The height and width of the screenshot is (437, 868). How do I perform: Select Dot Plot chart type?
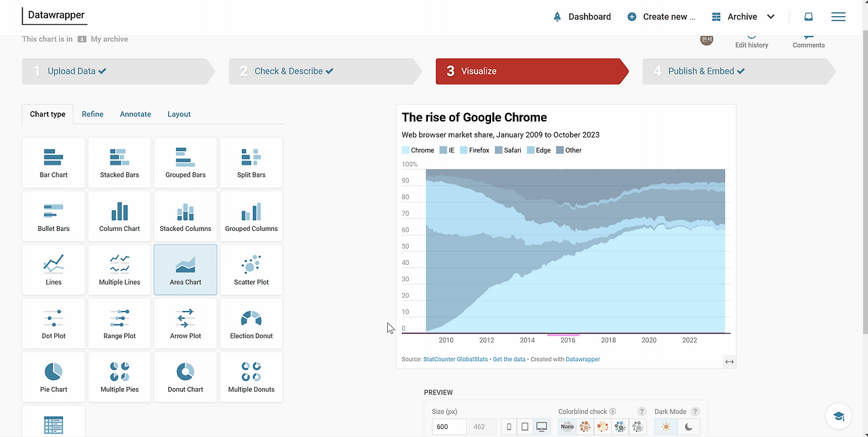[54, 323]
